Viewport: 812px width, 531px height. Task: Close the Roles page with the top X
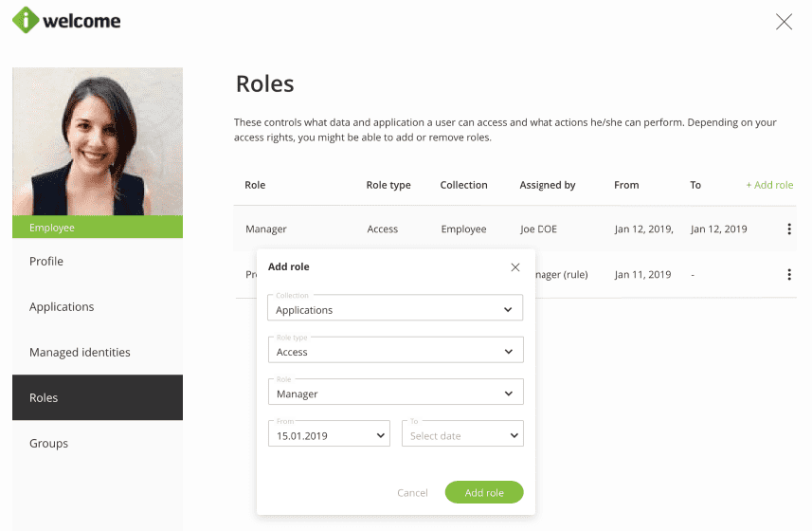coord(784,22)
